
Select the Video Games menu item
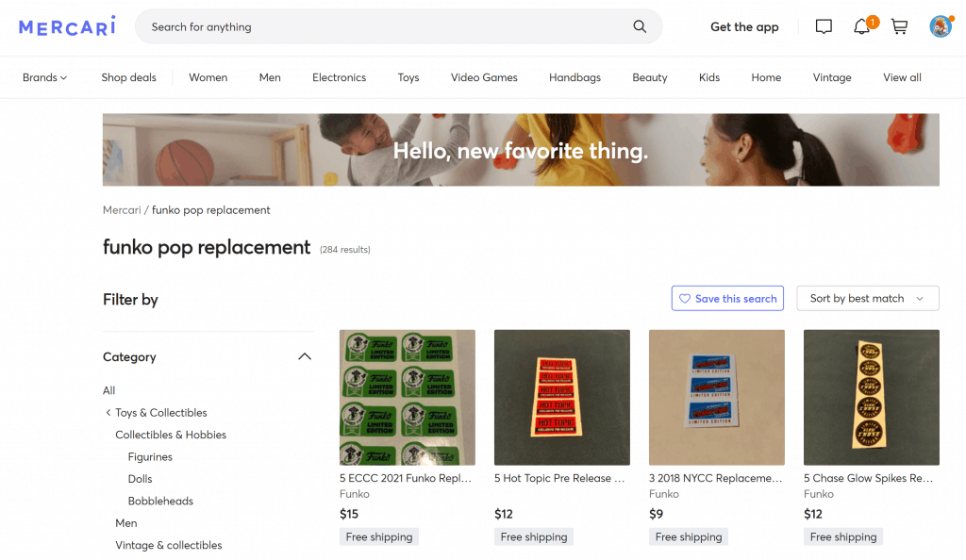click(484, 77)
